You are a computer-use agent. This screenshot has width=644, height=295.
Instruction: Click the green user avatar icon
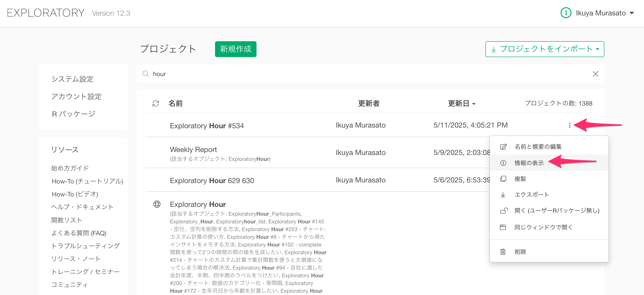click(566, 13)
